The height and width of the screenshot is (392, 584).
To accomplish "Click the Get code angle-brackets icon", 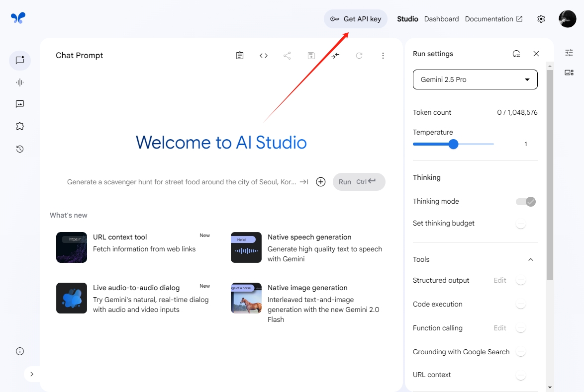I will tap(264, 56).
